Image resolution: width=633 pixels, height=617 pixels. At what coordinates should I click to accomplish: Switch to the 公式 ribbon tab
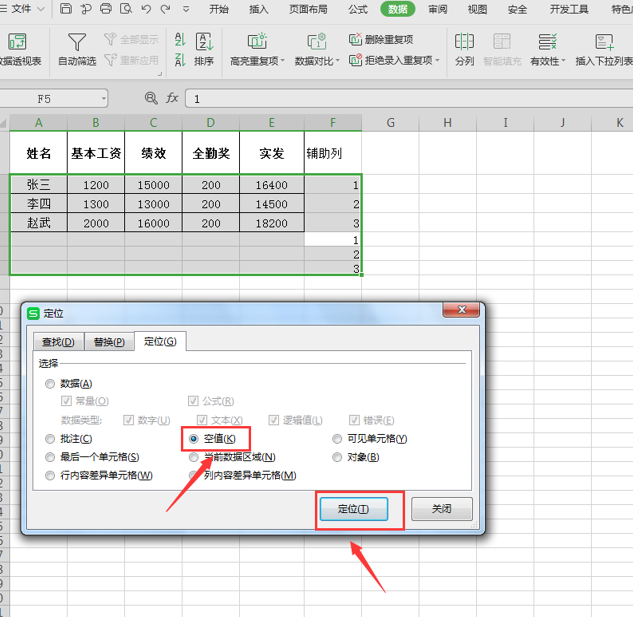[x=358, y=9]
